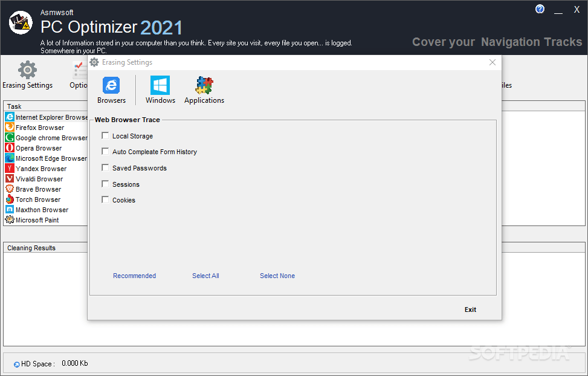588x376 pixels.
Task: Click the Options checklist toolbar icon
Action: tap(80, 70)
